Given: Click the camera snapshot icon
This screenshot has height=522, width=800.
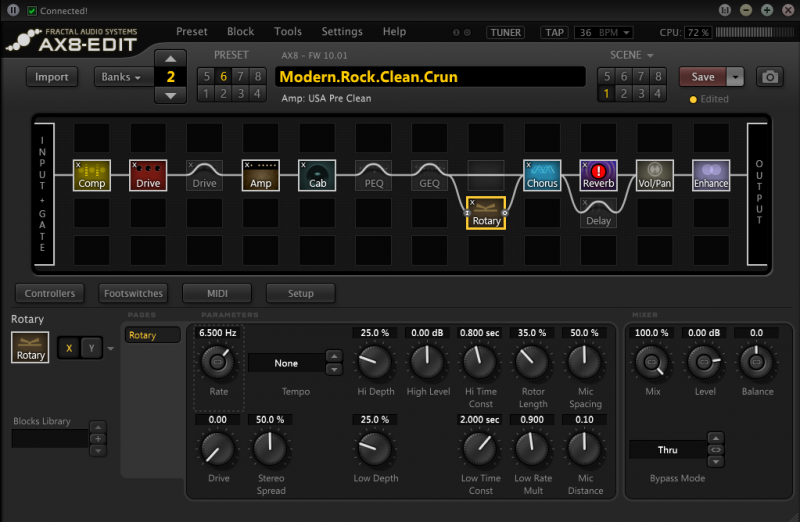Looking at the screenshot, I should click(x=770, y=77).
